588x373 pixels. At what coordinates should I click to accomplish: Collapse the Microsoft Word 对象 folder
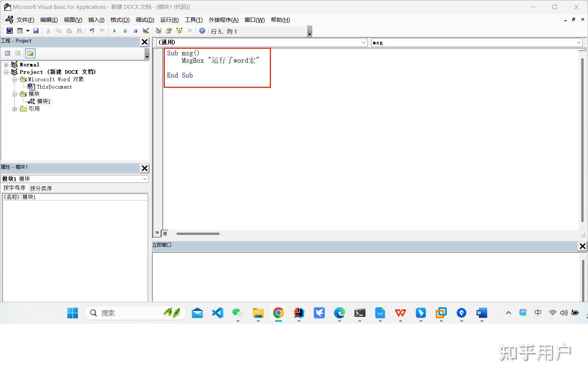[15, 79]
